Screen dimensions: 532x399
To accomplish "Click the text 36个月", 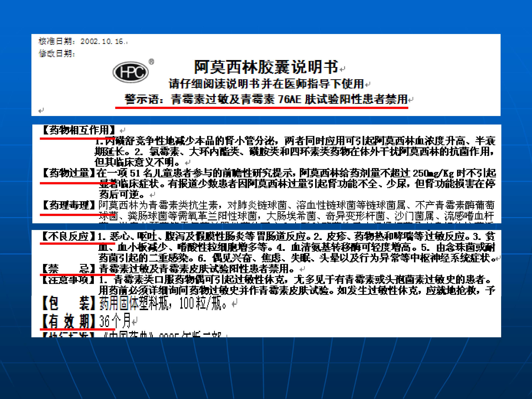I will [x=115, y=321].
